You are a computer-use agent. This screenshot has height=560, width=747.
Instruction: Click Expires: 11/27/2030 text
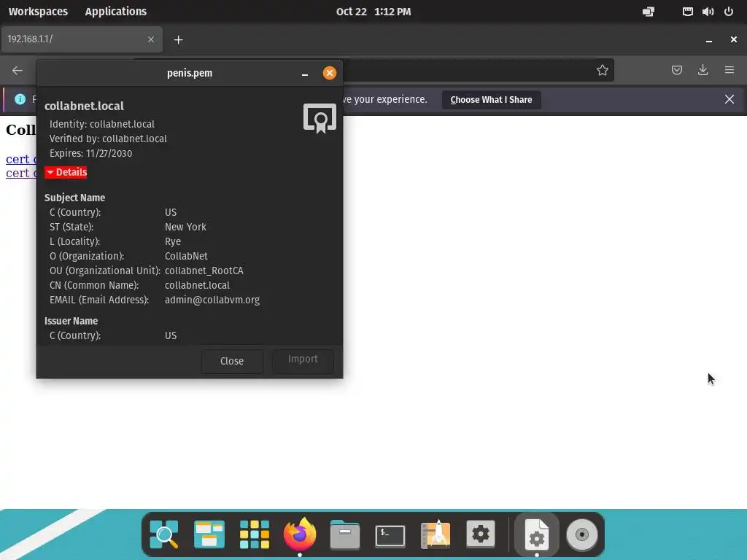pos(91,153)
